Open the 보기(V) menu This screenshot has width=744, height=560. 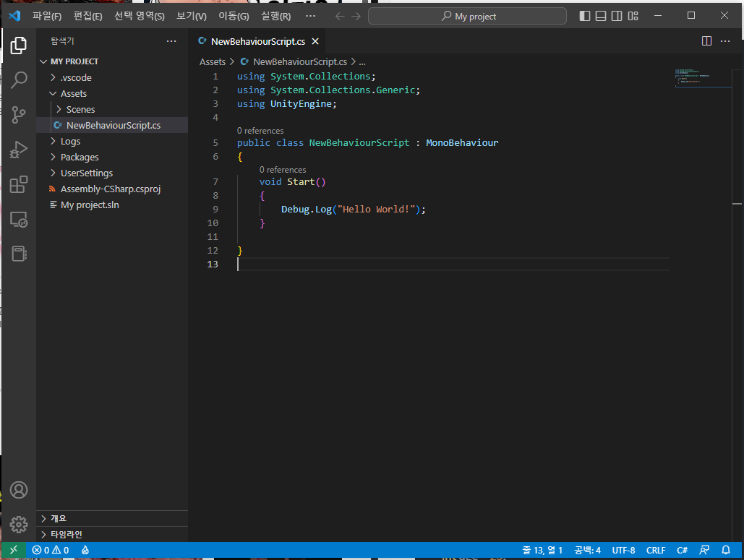pyautogui.click(x=191, y=16)
